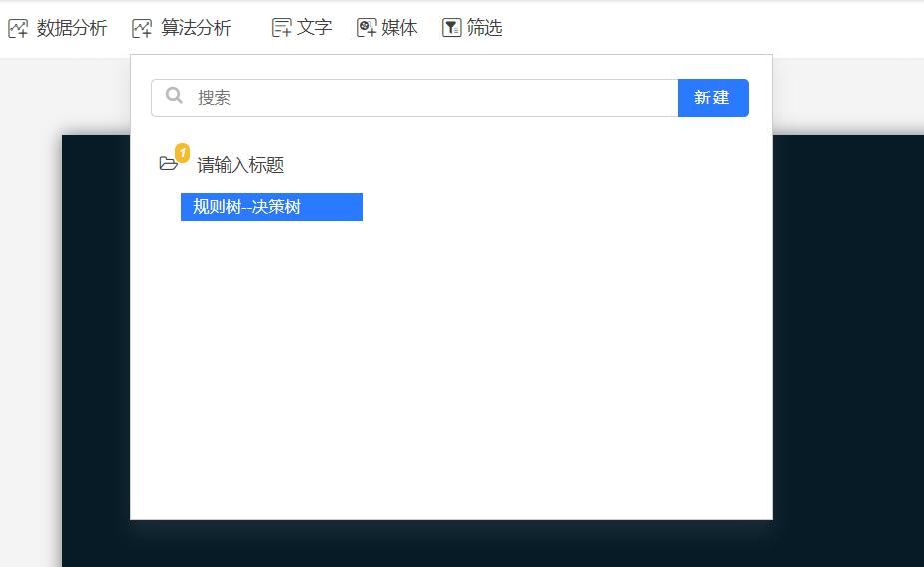Click the 文字 text-add icon

click(x=281, y=28)
